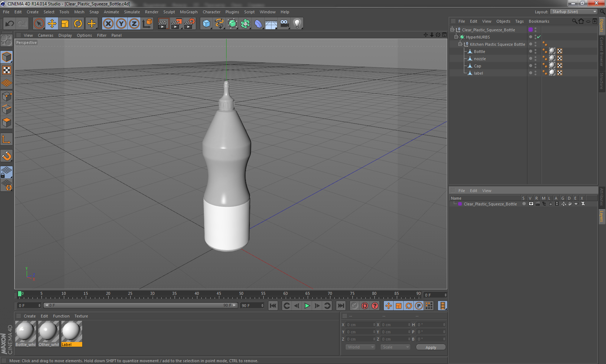The image size is (606, 364).
Task: Toggle X-axis lock
Action: tap(108, 24)
